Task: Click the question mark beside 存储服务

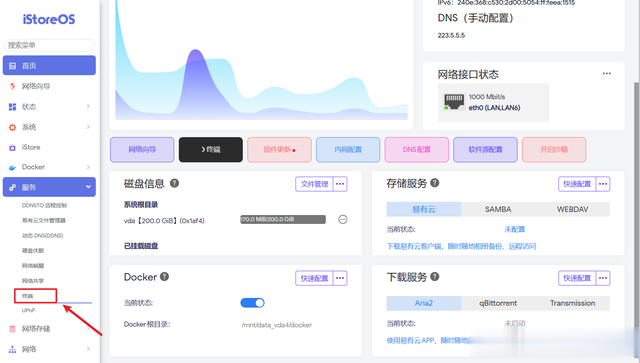Action: click(x=435, y=183)
